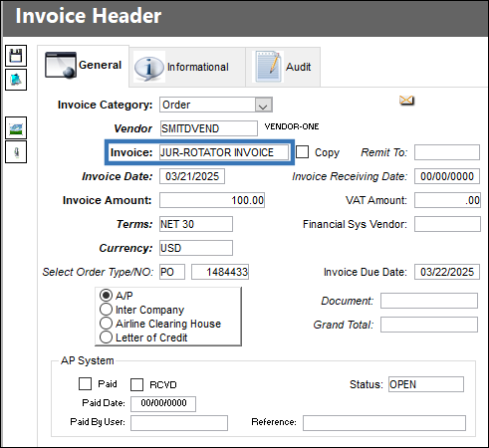Screen dimensions: 489x448
Task: Click the order number field 1484433
Action: [220, 272]
